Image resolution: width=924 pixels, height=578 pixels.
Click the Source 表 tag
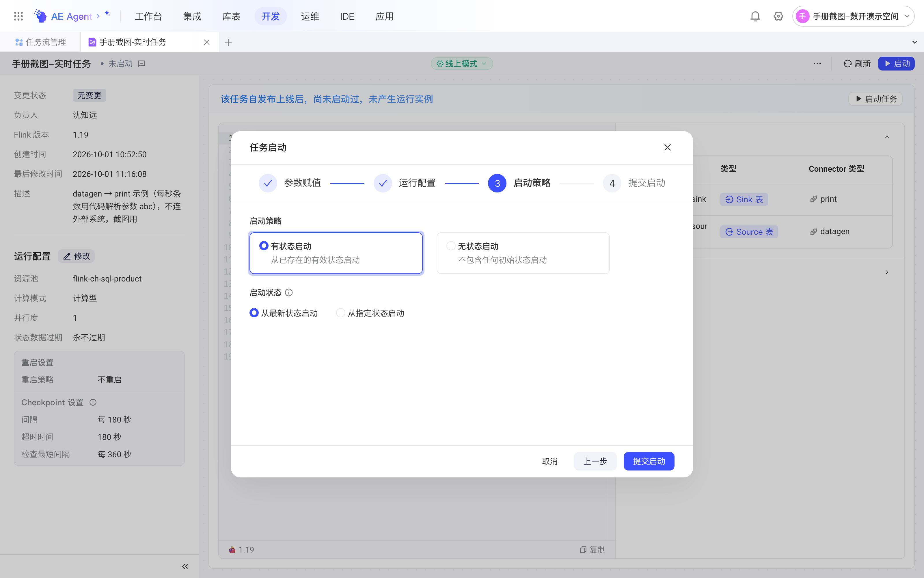pos(749,232)
